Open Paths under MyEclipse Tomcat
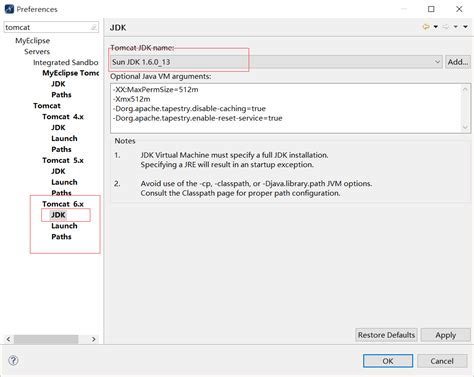Screen dimensions: 474x377 coord(61,95)
